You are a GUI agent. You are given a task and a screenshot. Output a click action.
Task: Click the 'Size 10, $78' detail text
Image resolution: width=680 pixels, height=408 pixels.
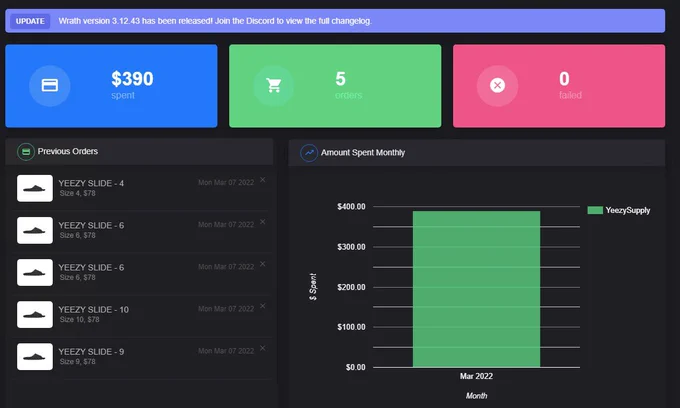coord(79,320)
